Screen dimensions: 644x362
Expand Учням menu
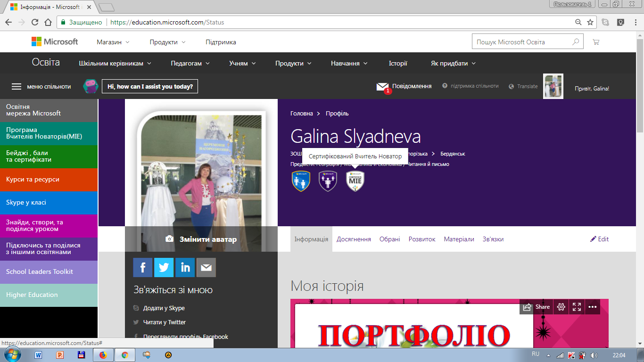242,63
